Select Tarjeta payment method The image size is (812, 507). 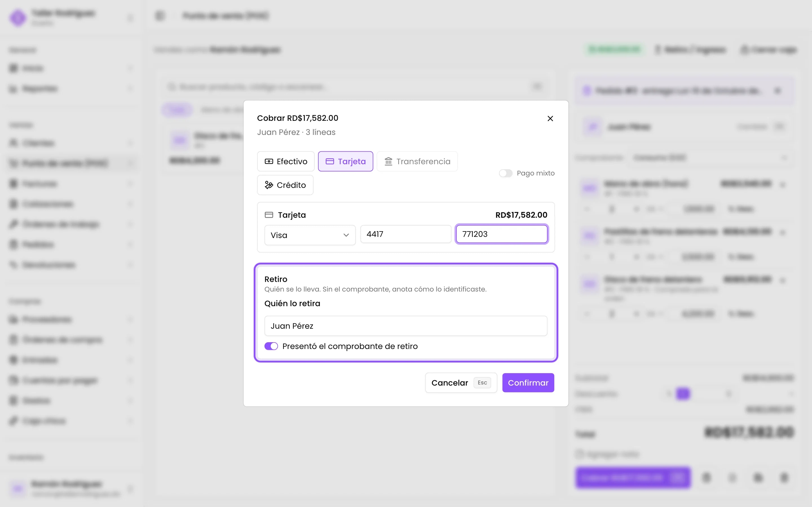[x=346, y=161]
